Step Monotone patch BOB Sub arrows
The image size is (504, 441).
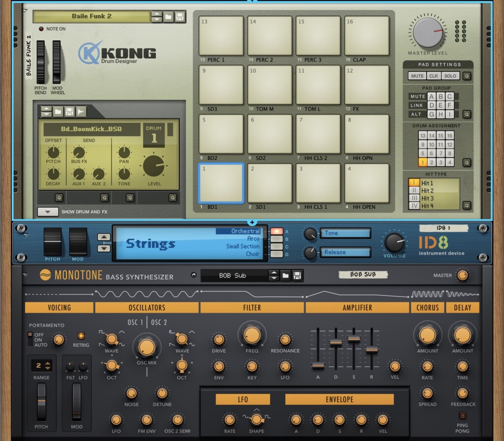(x=274, y=275)
